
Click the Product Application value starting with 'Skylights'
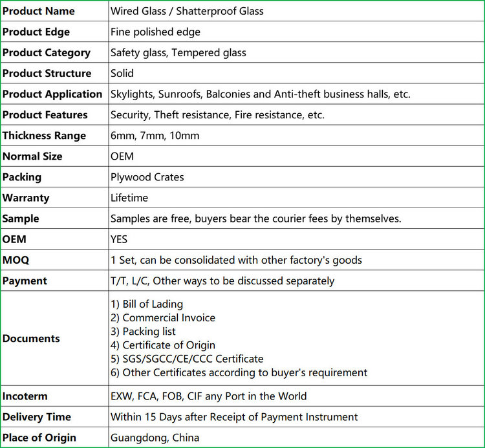260,94
